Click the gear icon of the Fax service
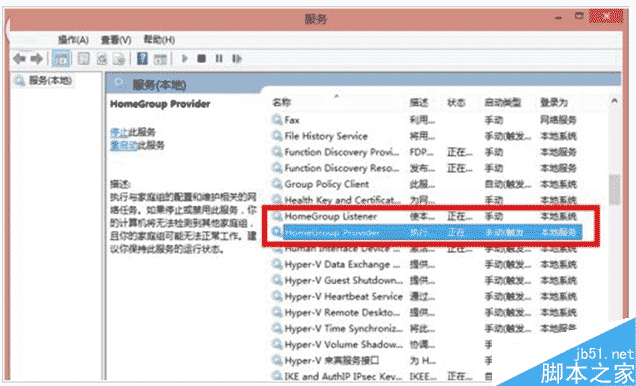The height and width of the screenshot is (386, 636). 277,120
